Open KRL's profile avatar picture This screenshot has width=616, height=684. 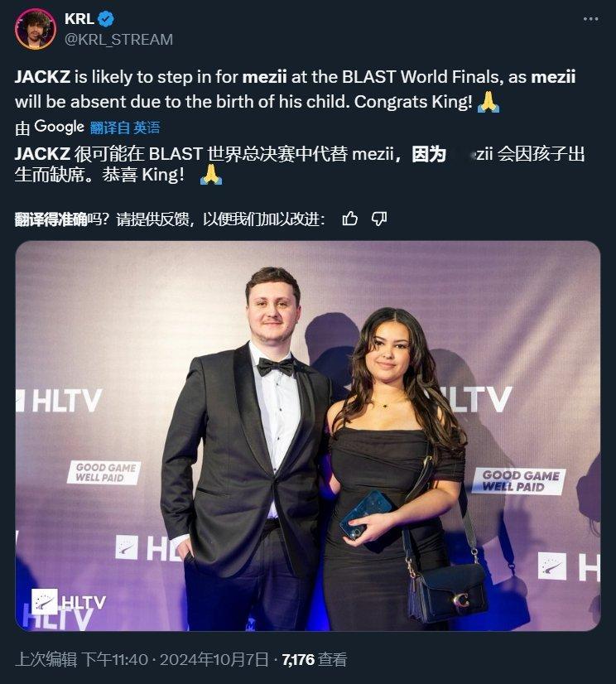[x=36, y=29]
